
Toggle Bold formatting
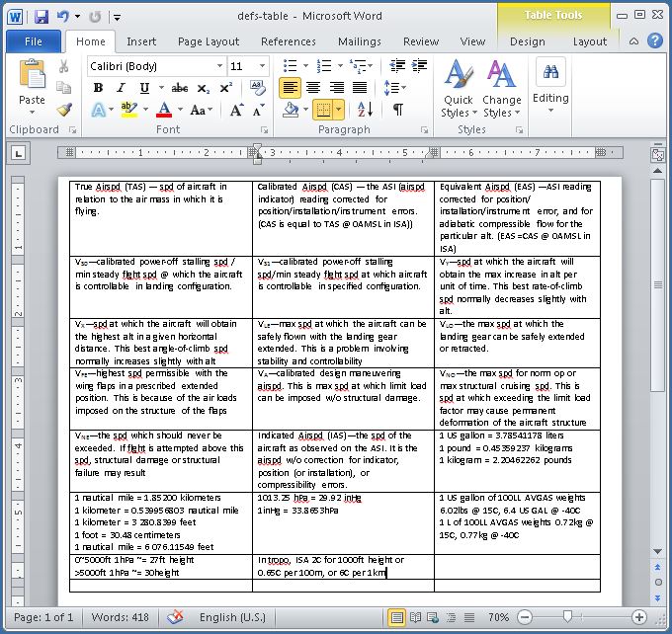coord(98,88)
